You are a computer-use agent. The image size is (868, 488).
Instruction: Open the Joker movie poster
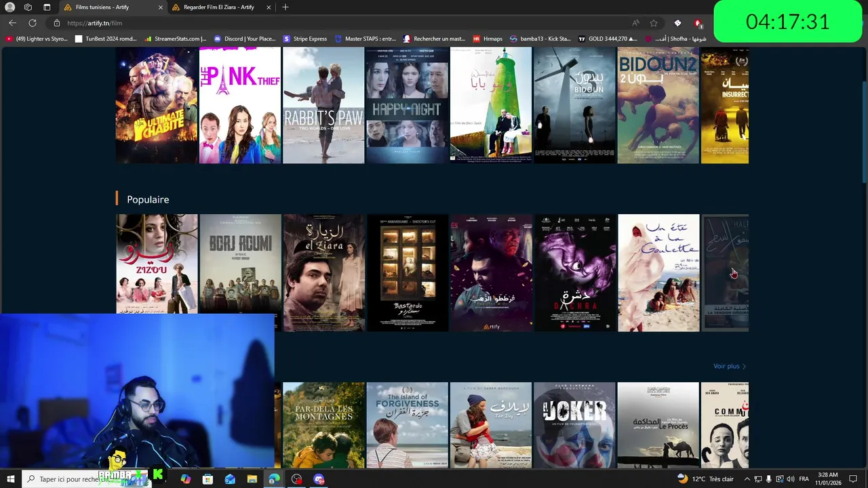574,425
